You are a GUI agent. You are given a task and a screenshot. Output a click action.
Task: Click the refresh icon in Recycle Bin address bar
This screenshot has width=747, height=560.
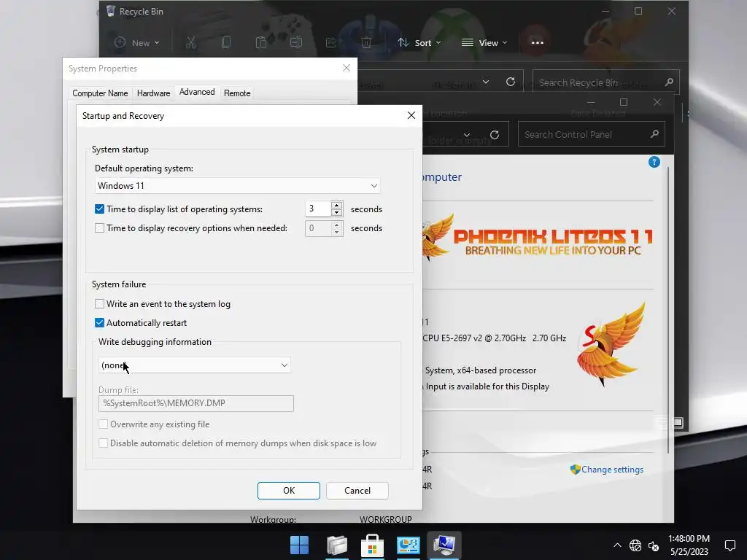click(x=510, y=82)
